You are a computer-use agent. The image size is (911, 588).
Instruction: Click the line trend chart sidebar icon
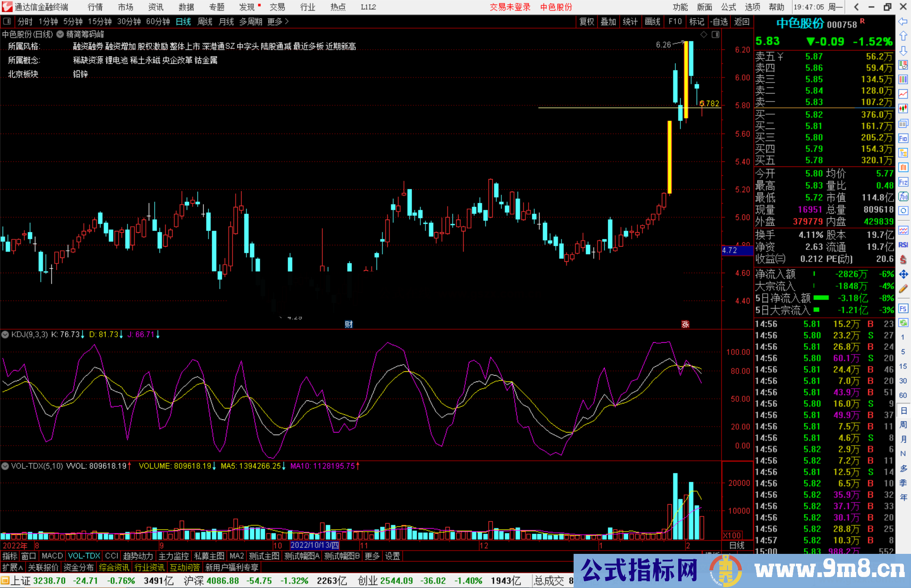(903, 94)
